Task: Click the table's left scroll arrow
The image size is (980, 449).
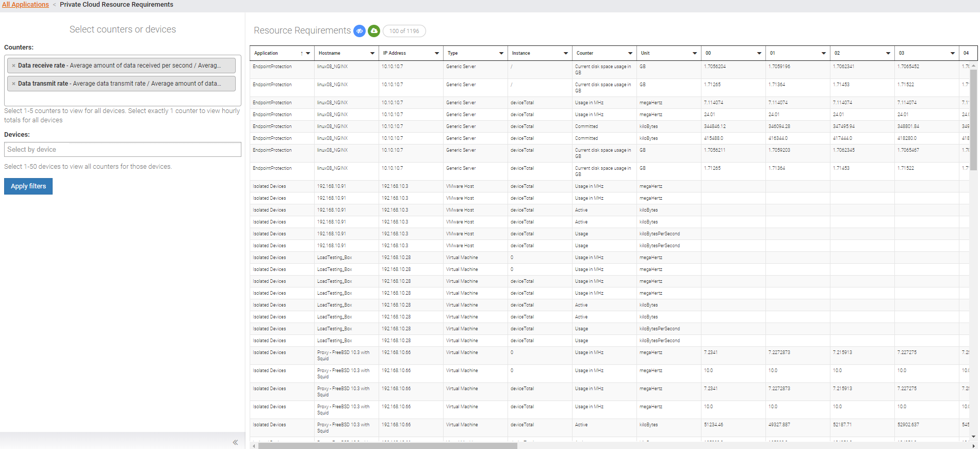Action: coord(253,446)
